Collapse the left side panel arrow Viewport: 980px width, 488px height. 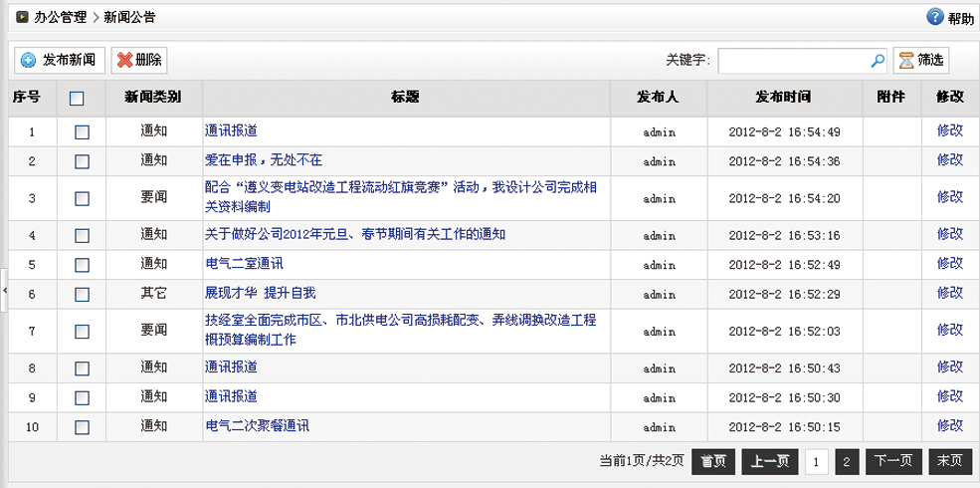(x=5, y=289)
